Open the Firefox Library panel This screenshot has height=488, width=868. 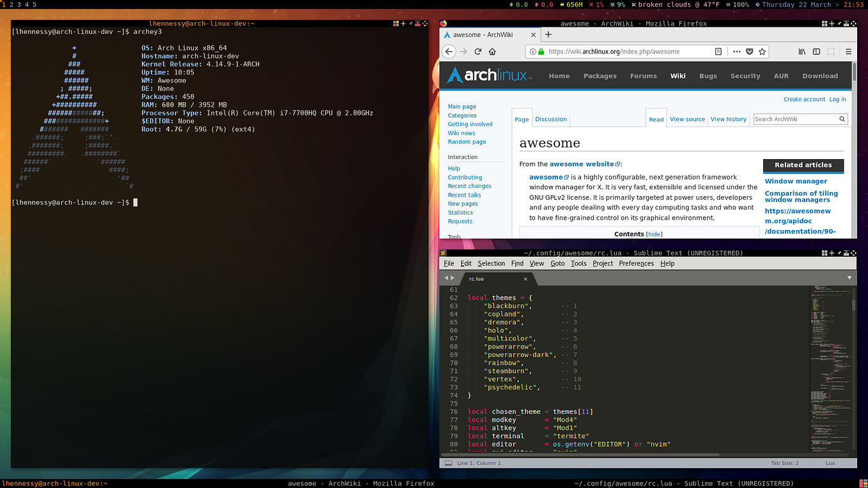tap(802, 51)
